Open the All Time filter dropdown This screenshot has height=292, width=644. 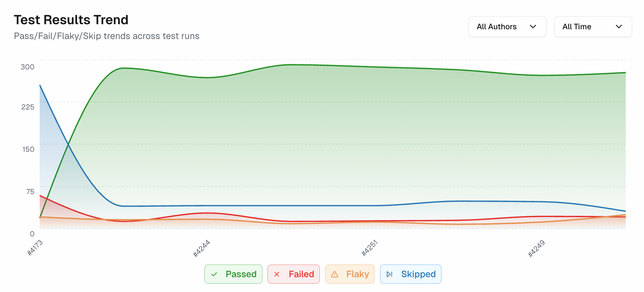[x=593, y=26]
